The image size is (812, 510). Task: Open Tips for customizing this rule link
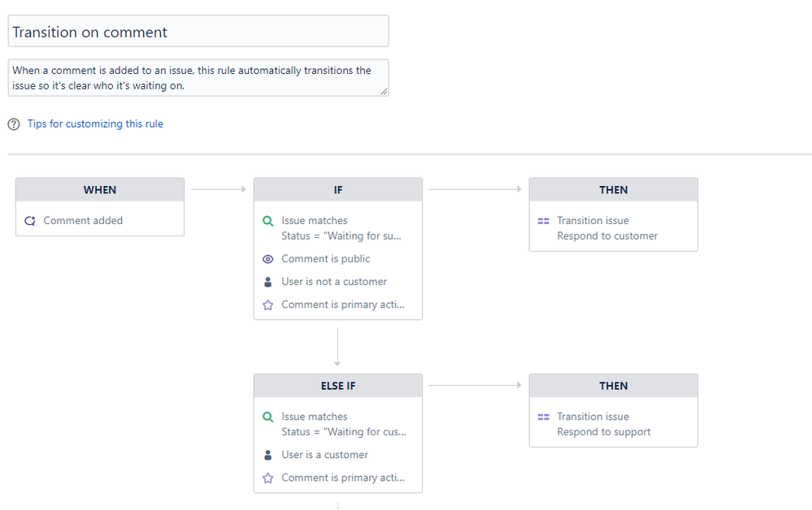pyautogui.click(x=95, y=124)
